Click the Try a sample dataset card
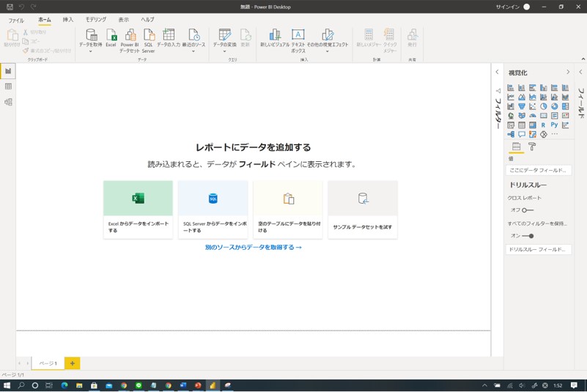Viewport: 587px width, 392px height. pyautogui.click(x=362, y=209)
